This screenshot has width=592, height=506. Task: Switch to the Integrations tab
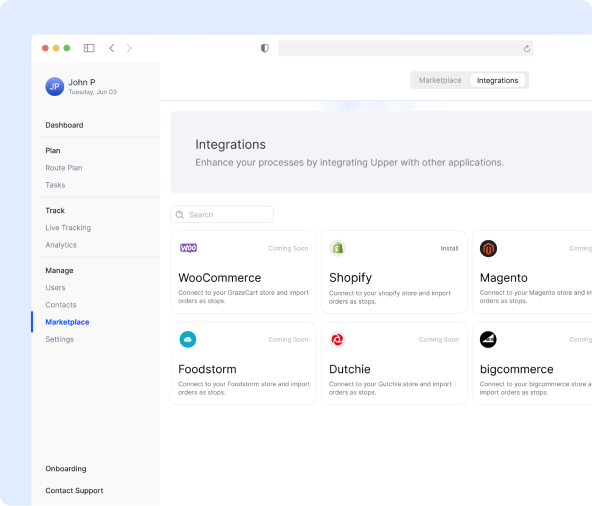click(497, 80)
